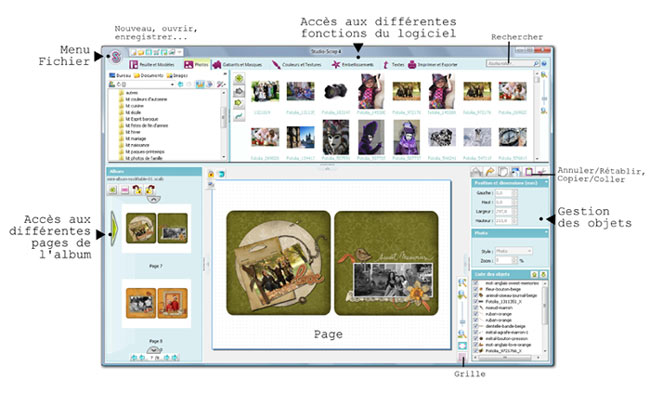Click the lock icon above the page canvas
The image size is (650, 393).
[x=211, y=174]
